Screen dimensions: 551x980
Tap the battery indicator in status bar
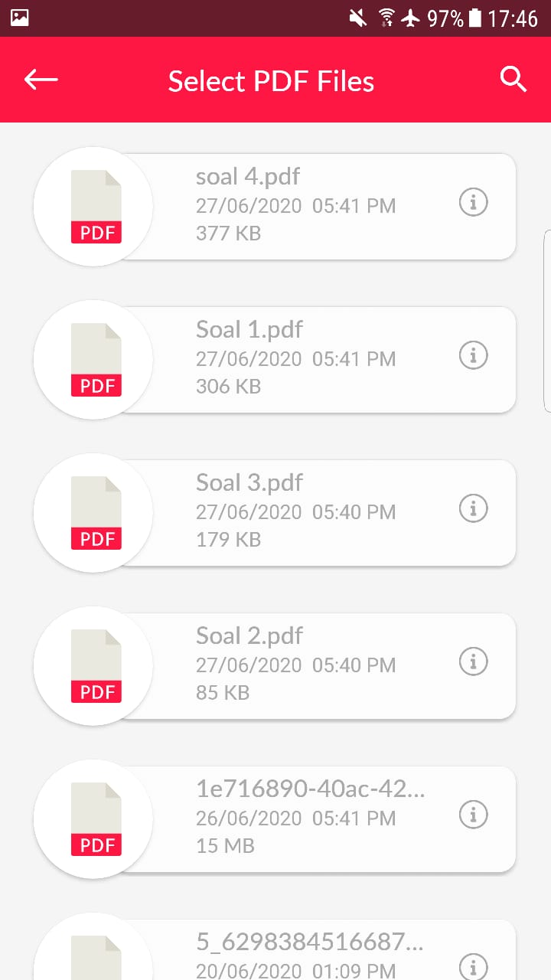475,18
